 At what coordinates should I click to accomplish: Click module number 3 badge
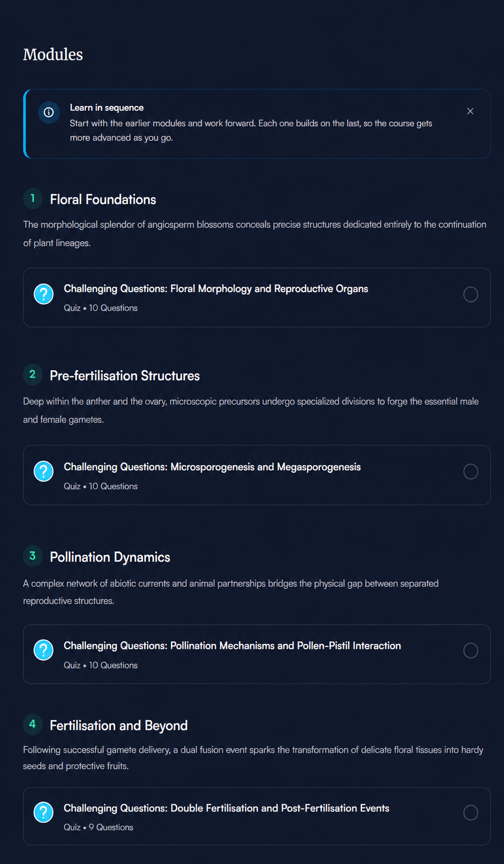[33, 556]
